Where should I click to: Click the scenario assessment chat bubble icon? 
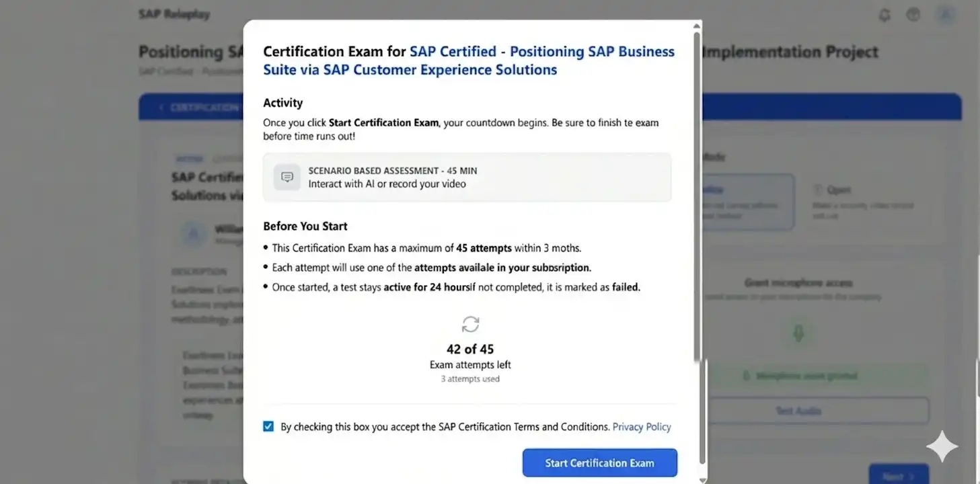[287, 177]
